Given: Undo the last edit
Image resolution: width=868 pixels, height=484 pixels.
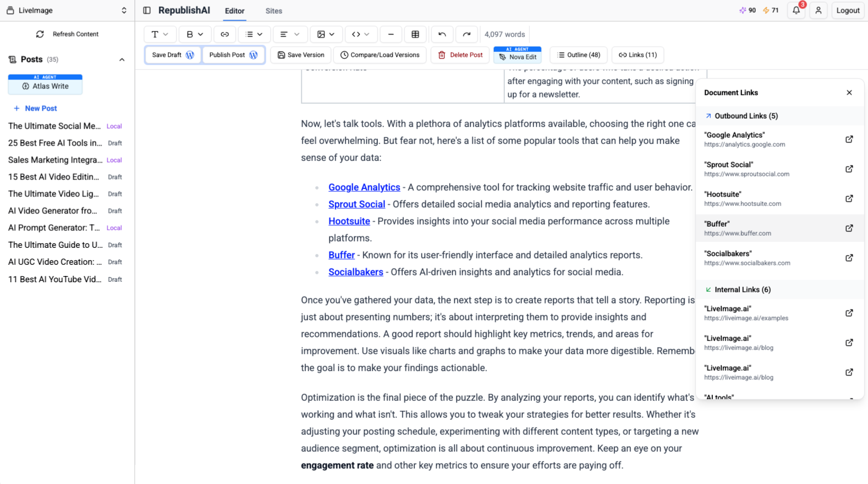Looking at the screenshot, I should (442, 34).
